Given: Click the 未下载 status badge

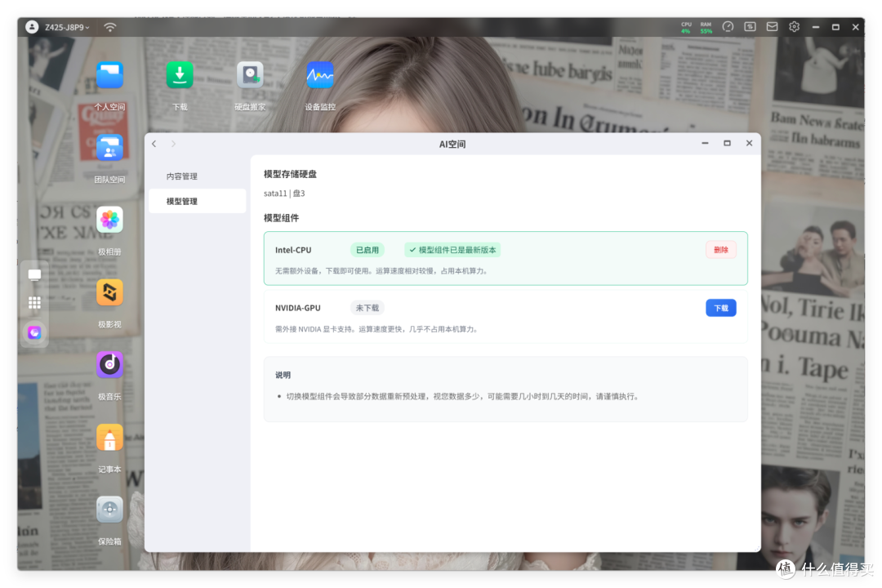Looking at the screenshot, I should 367,308.
